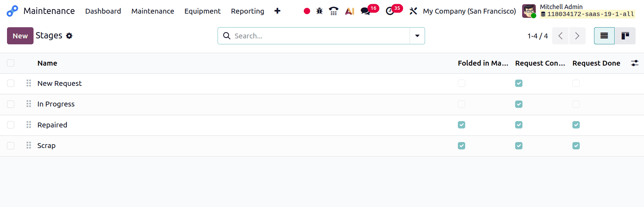Open the My Company (San Francisco) switcher
The height and width of the screenshot is (207, 644).
coord(469,11)
